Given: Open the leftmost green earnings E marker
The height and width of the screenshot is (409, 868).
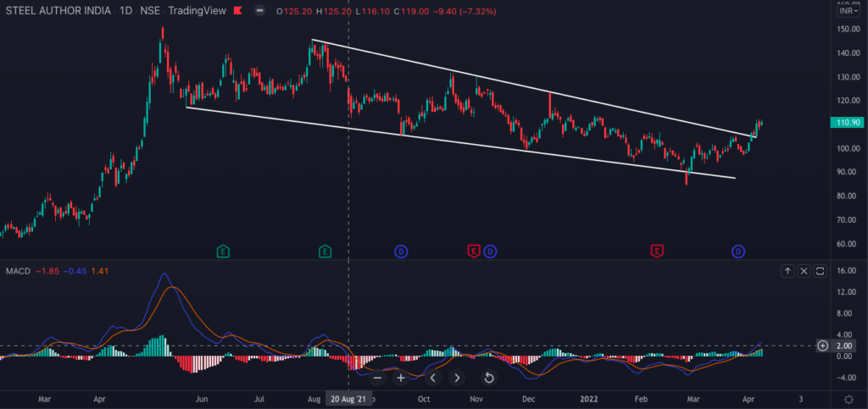Looking at the screenshot, I should 223,252.
